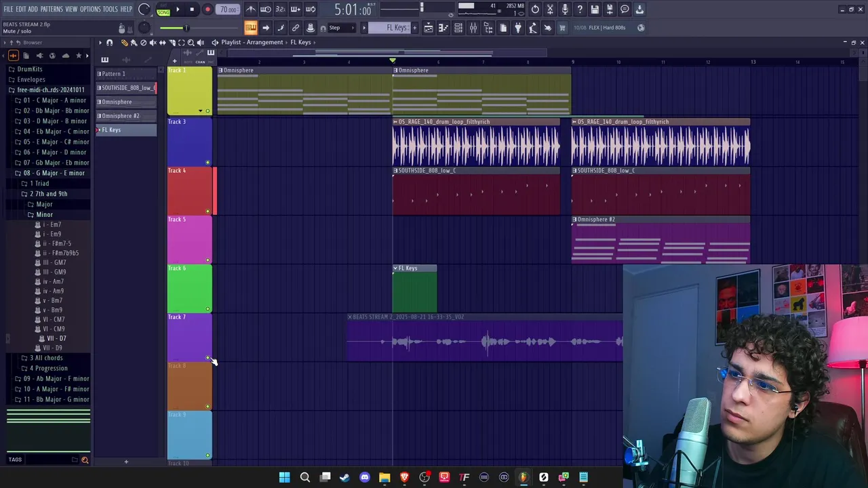The width and height of the screenshot is (868, 488).
Task: Select the Slip tool in Playlist
Action: (162, 43)
